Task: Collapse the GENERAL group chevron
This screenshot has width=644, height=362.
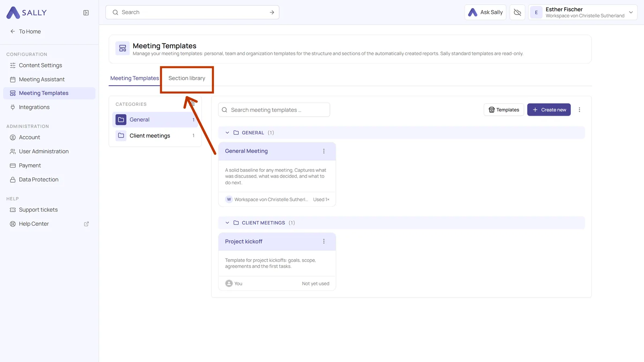Action: coord(227,133)
